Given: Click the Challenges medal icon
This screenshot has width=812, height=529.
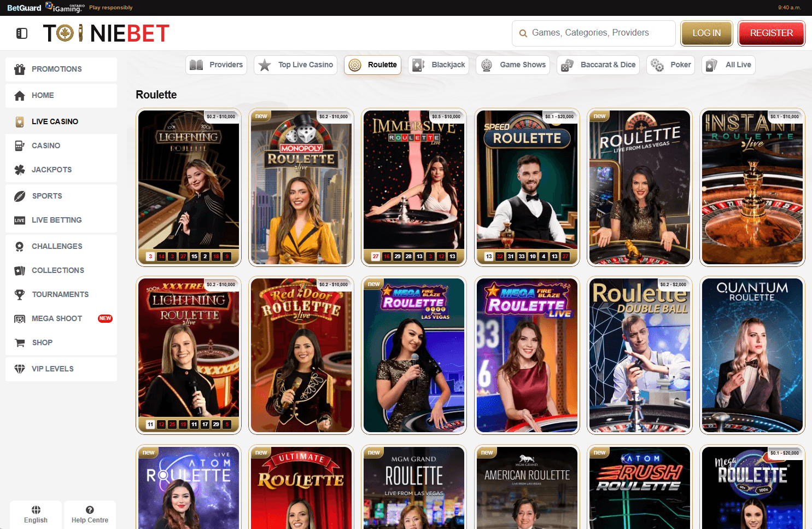Looking at the screenshot, I should [x=20, y=246].
